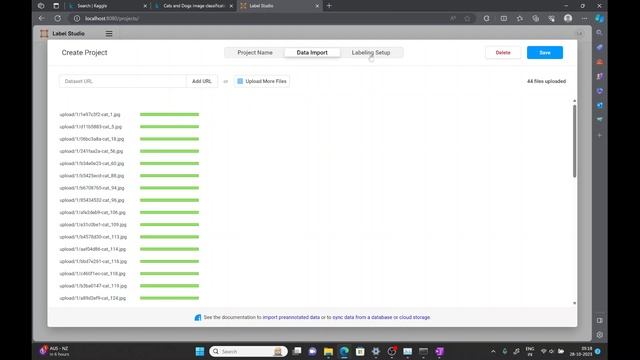The image size is (640, 360).
Task: Click the browser back arrow
Action: click(x=42, y=18)
